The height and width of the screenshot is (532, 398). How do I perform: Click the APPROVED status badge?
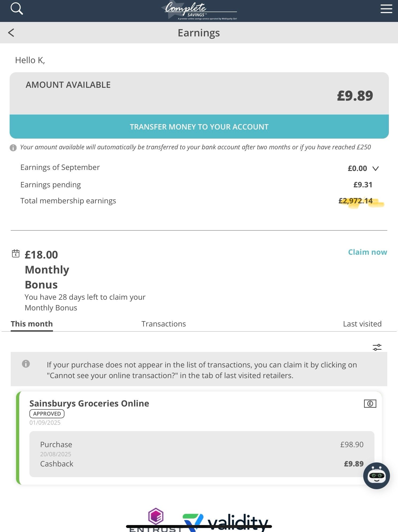click(x=47, y=414)
